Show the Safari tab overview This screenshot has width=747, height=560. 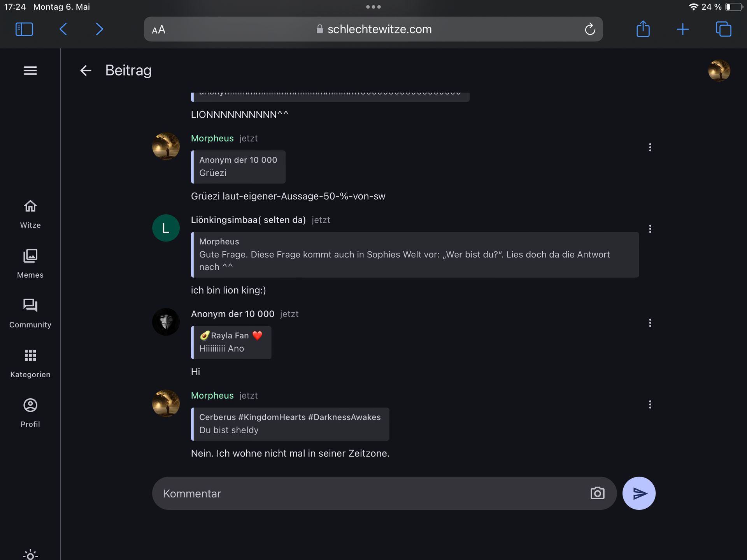723,29
